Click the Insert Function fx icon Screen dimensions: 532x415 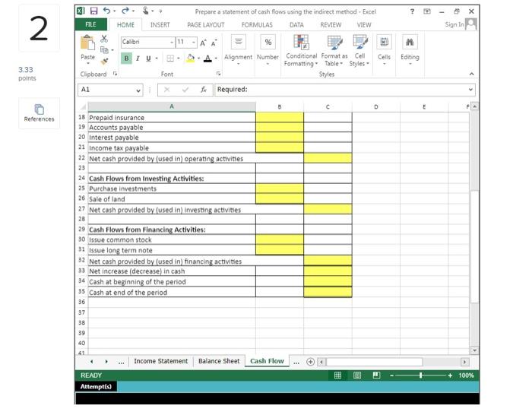[204, 90]
